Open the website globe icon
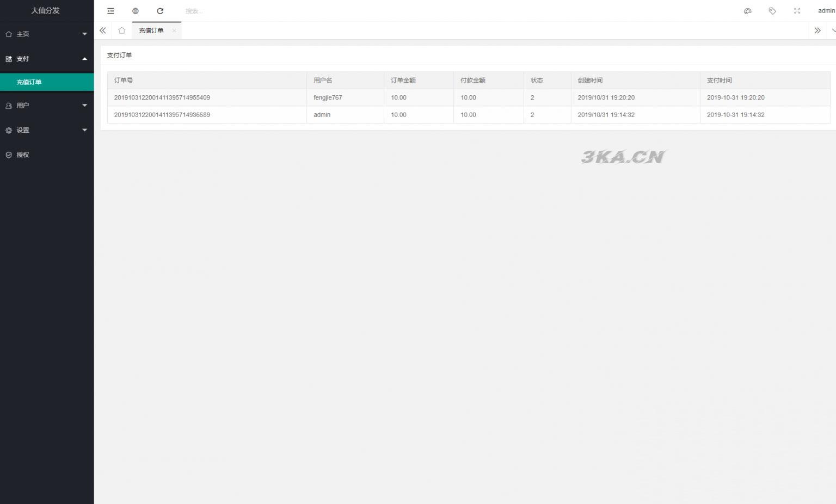This screenshot has height=504, width=836. pyautogui.click(x=136, y=11)
